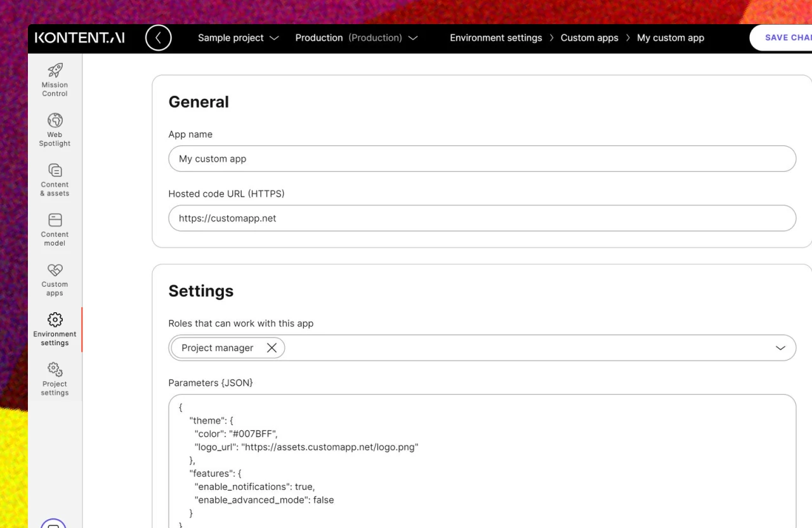Click the Custom apps breadcrumb link

(589, 38)
